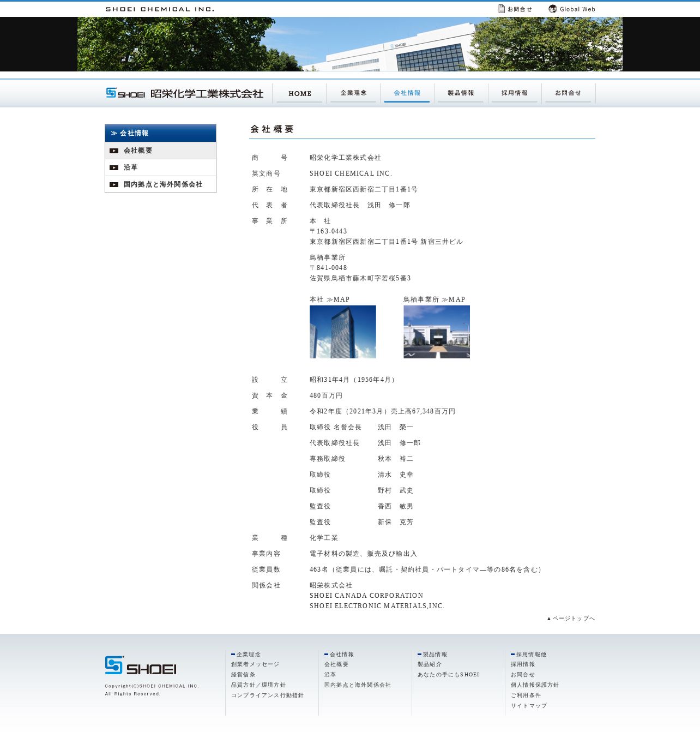Click the document icon beside お問合せ in header

(502, 9)
